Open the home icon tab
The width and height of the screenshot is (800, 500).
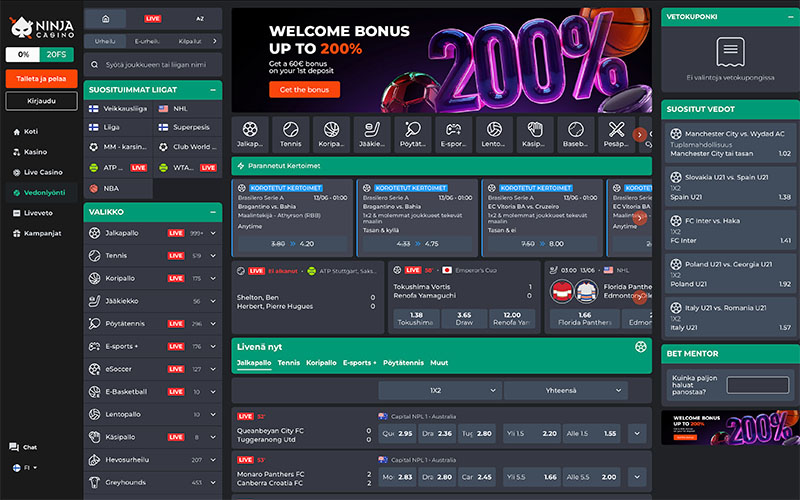[105, 19]
